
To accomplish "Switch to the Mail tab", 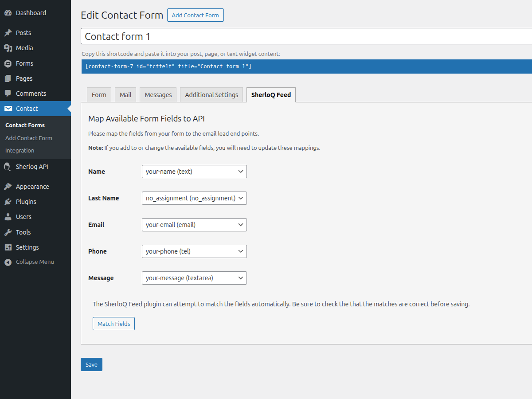I will tap(125, 95).
